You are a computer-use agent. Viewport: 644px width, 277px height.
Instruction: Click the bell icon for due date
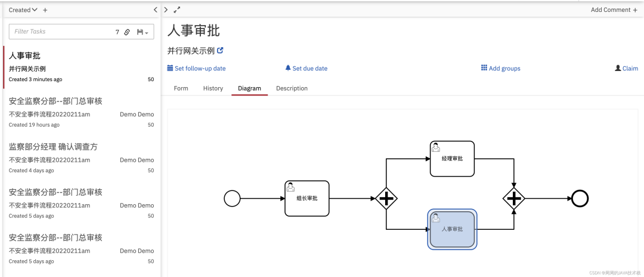click(288, 68)
